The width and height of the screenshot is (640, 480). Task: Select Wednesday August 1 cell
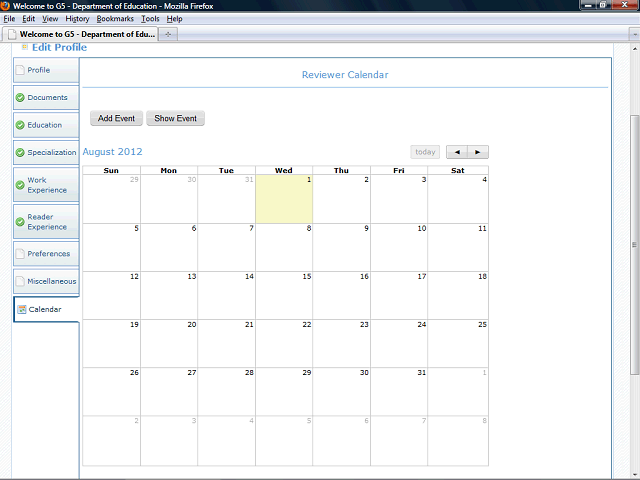284,199
